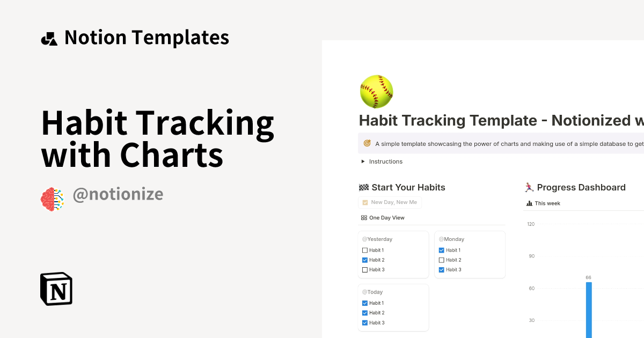Select the This week chart view
644x338 pixels.
tap(547, 203)
